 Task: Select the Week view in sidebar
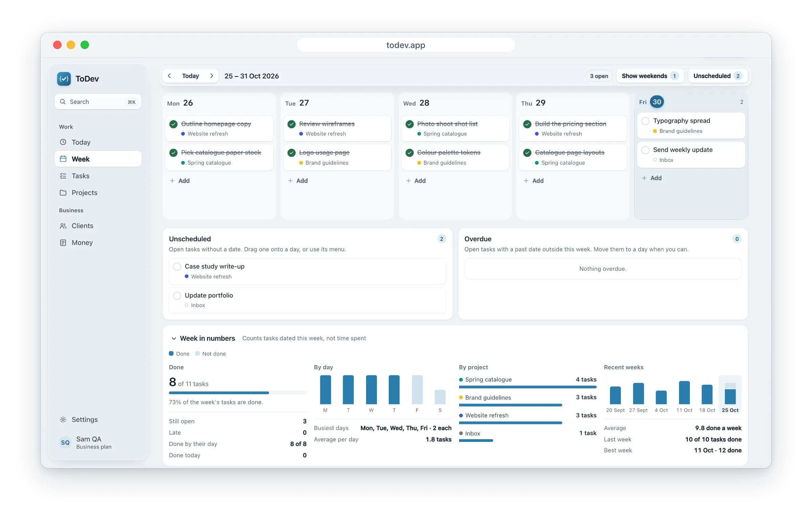[98, 159]
